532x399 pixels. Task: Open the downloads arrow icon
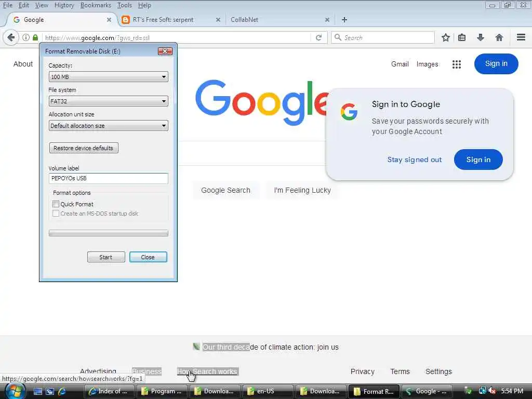click(481, 37)
